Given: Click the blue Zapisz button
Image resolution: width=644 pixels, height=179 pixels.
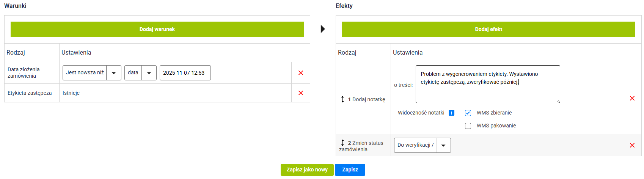Looking at the screenshot, I should click(x=350, y=170).
